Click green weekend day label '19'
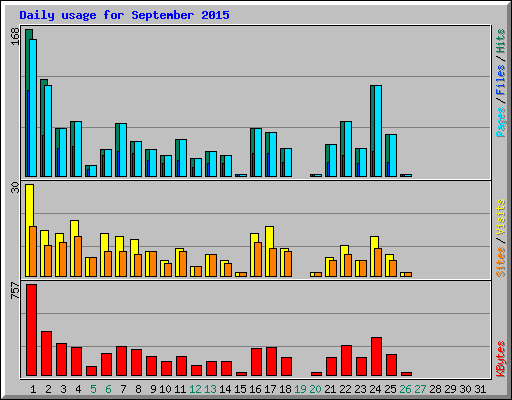The width and height of the screenshot is (512, 400). (x=300, y=389)
